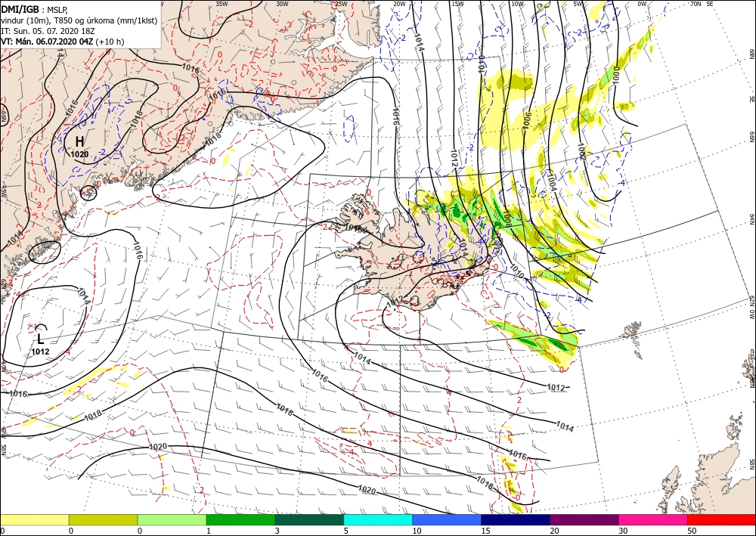Click the '(+10 h)' forecast offset text

tap(110, 42)
